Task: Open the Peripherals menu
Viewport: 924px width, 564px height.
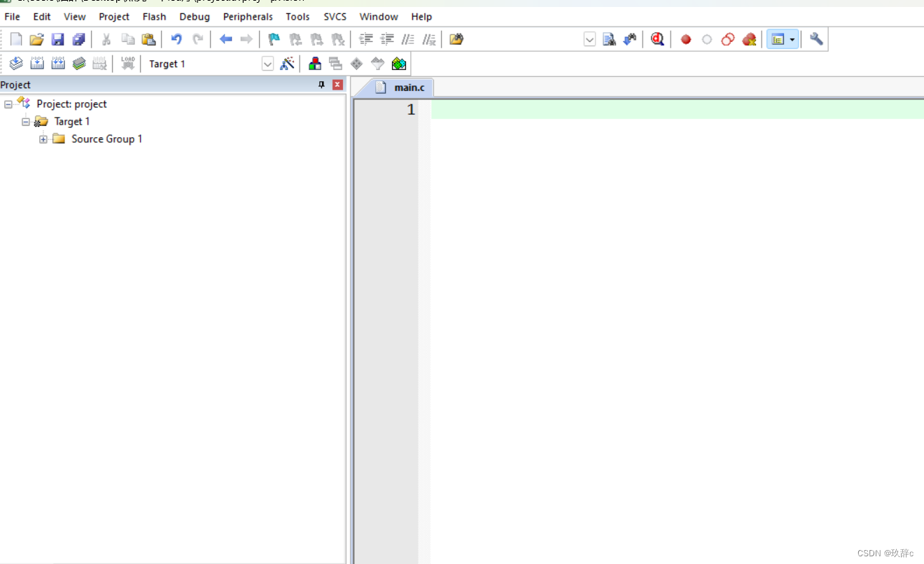Action: click(x=248, y=16)
